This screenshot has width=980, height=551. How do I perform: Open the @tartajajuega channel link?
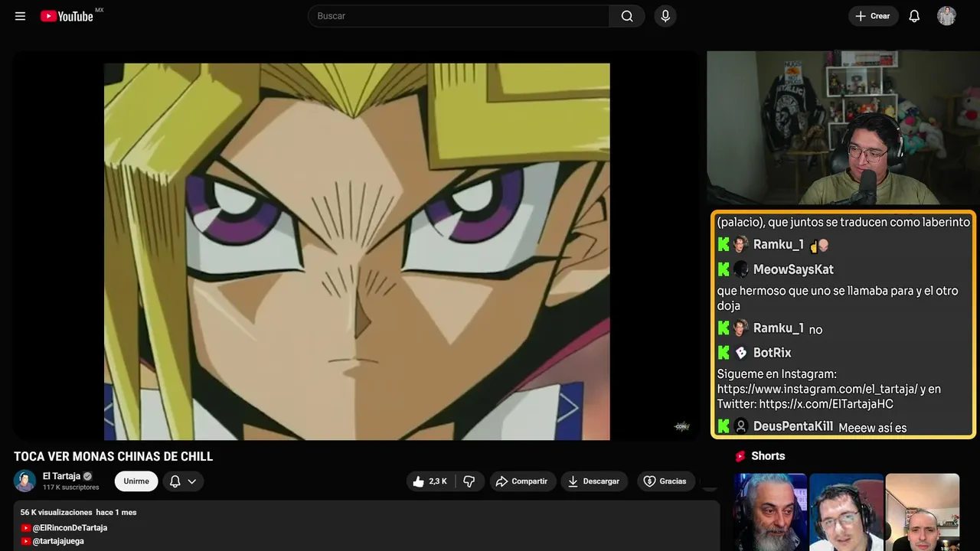coord(58,541)
